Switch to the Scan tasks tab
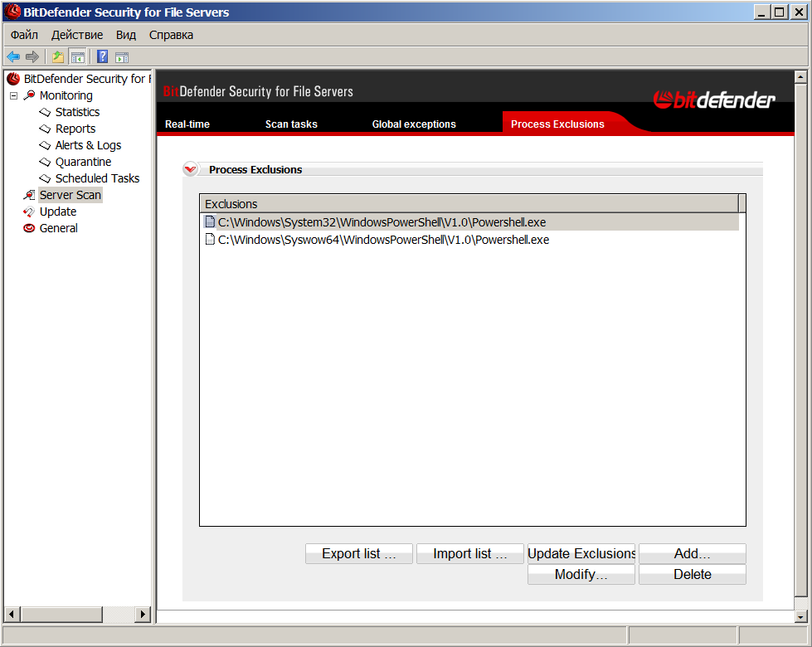 pyautogui.click(x=291, y=124)
